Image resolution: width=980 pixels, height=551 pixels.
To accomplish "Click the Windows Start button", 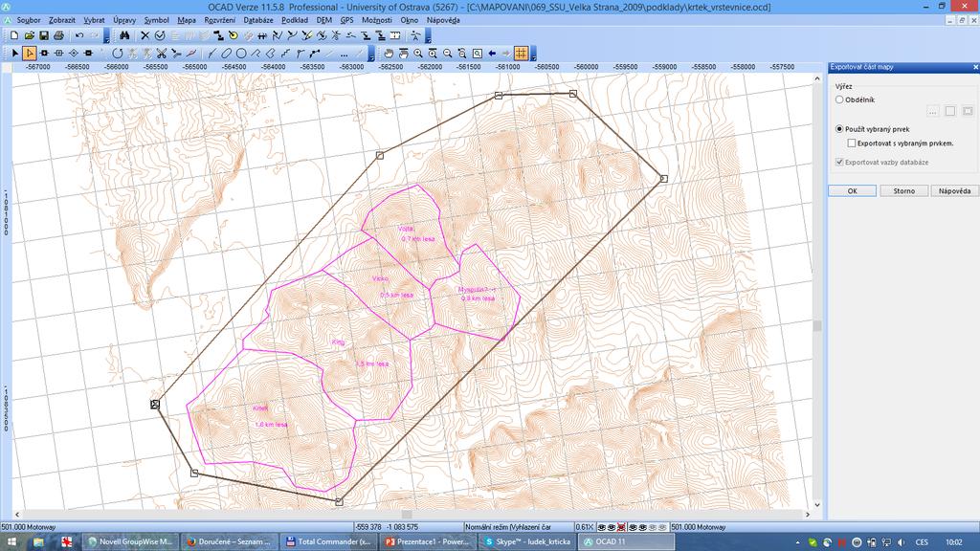I will pyautogui.click(x=11, y=541).
